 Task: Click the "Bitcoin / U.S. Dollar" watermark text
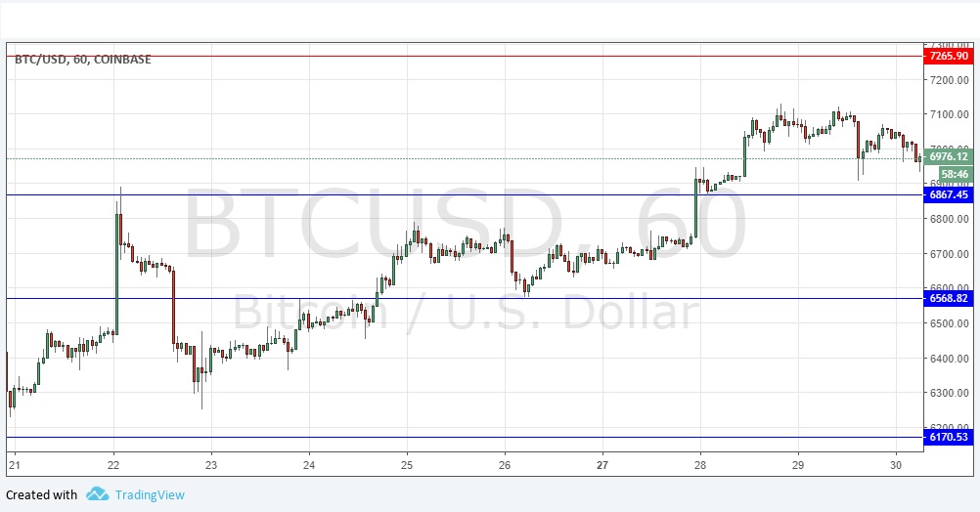(466, 313)
